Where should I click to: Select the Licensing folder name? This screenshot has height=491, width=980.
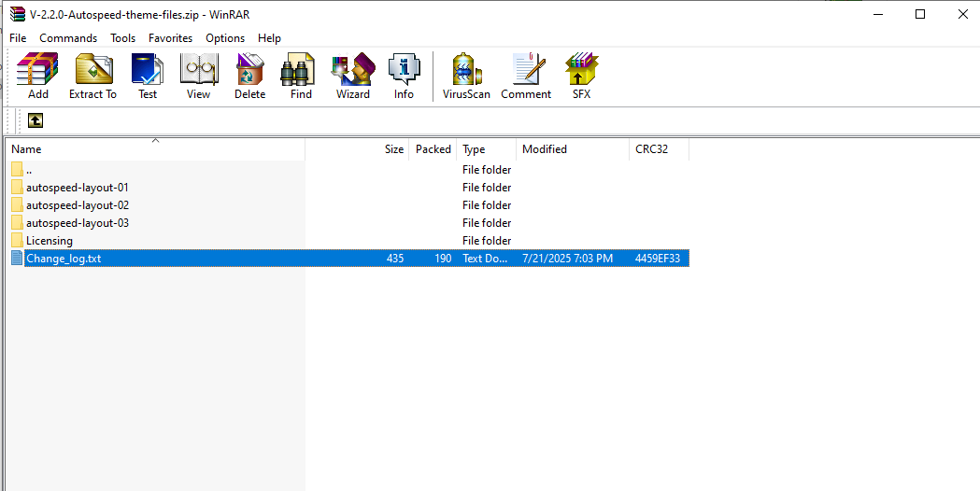50,241
